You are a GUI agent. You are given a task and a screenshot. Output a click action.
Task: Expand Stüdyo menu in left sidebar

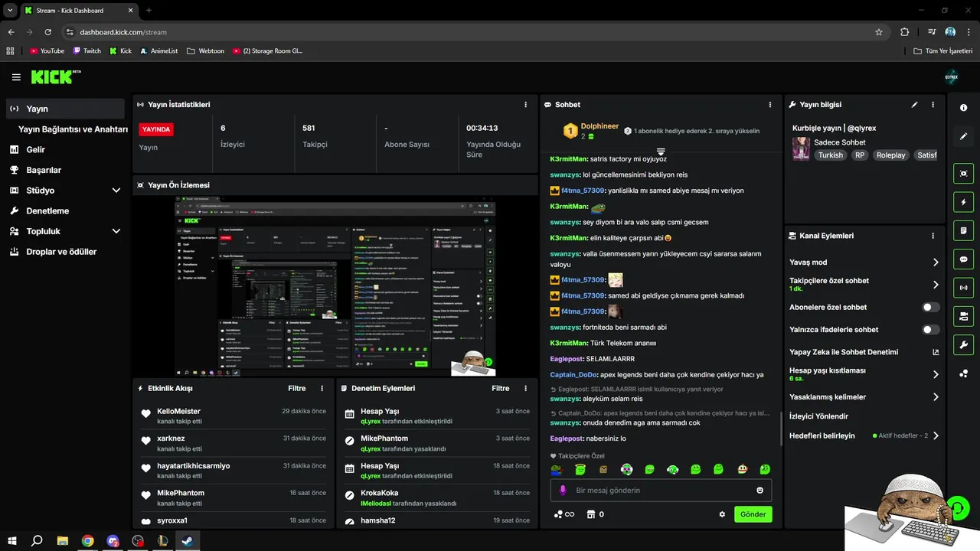[116, 191]
